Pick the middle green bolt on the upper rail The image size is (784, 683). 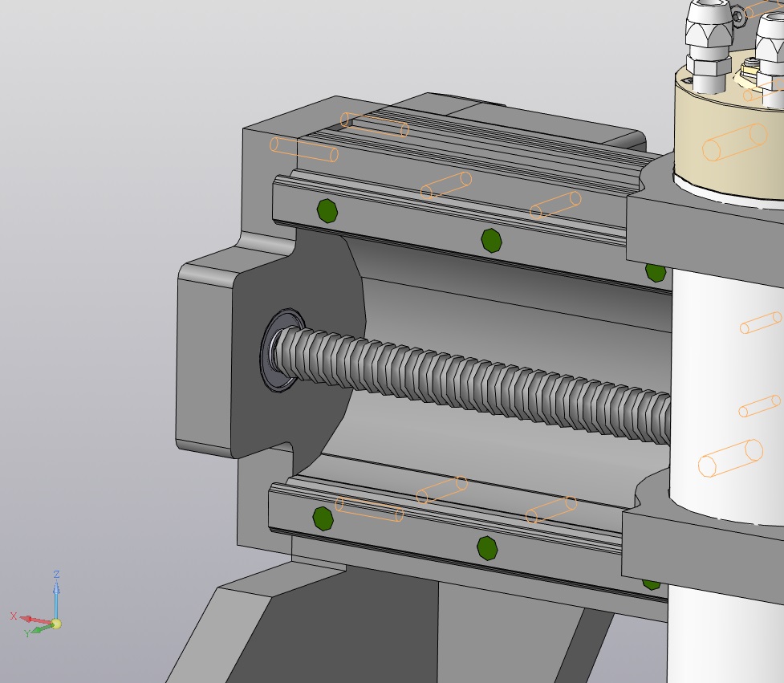[491, 241]
